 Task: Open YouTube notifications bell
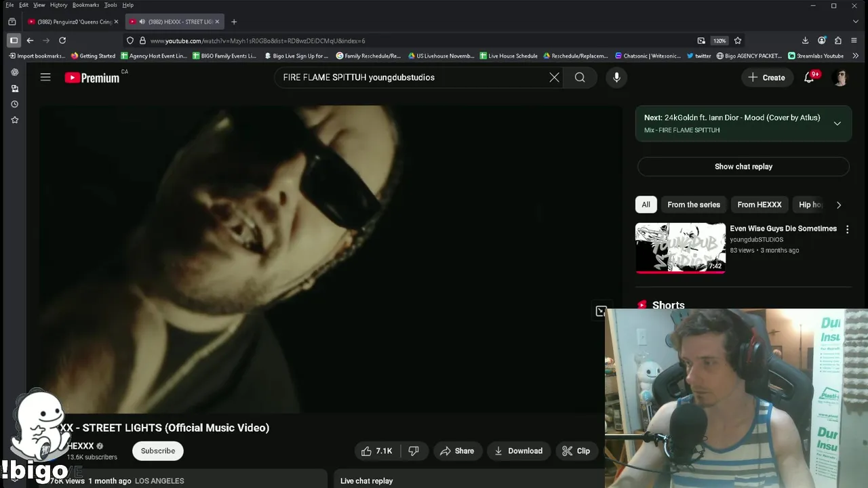pyautogui.click(x=809, y=77)
